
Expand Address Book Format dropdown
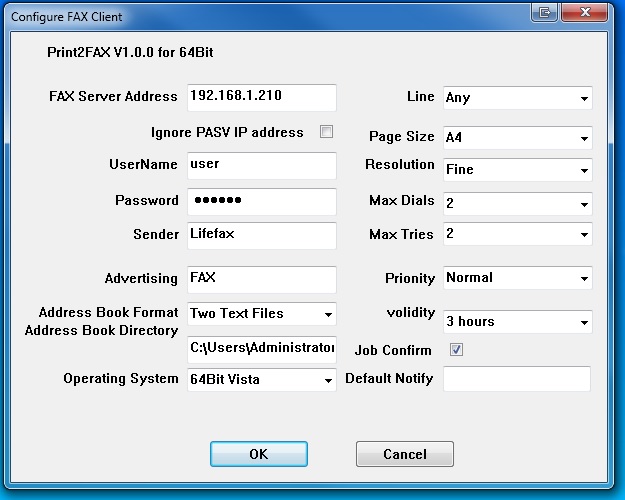(262, 314)
